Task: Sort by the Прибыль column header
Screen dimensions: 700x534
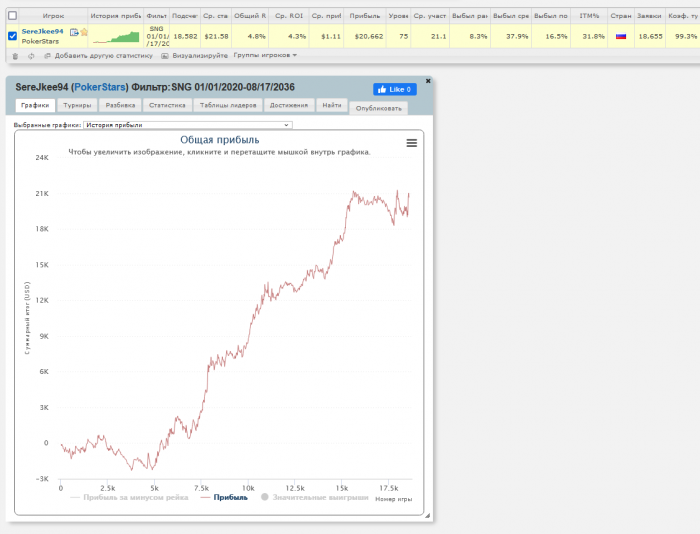Action: pos(365,16)
